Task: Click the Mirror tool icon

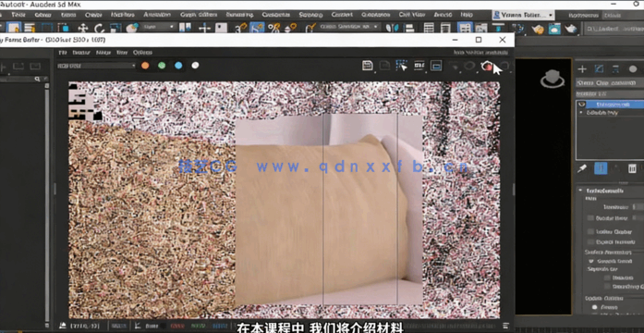Action: click(x=393, y=28)
